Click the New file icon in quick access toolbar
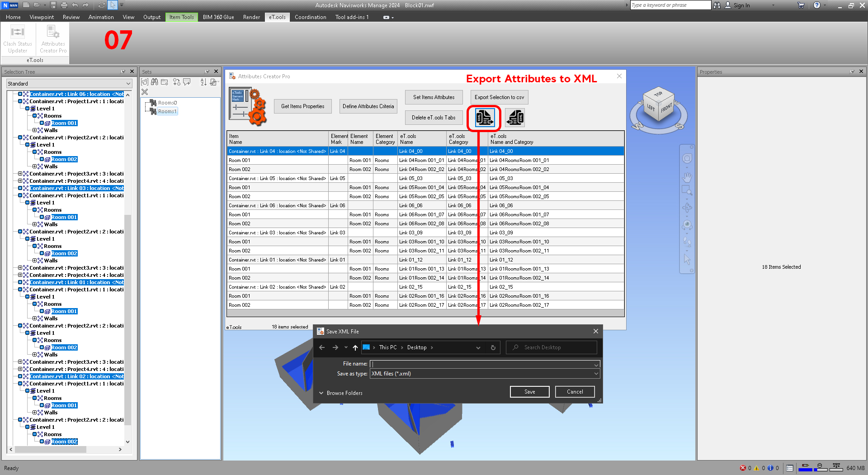The image size is (868, 475). (26, 5)
